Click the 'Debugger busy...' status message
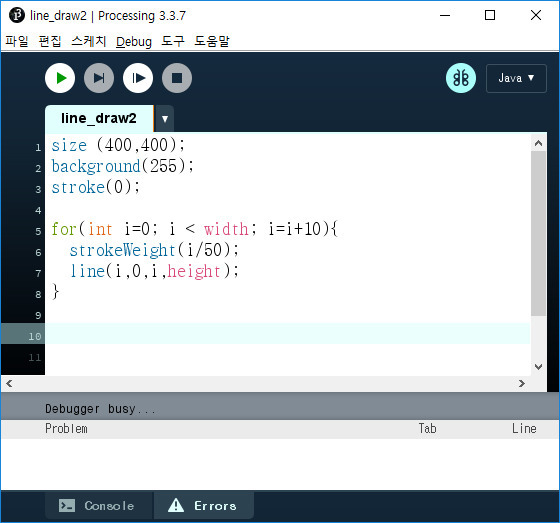Image resolution: width=560 pixels, height=523 pixels. pyautogui.click(x=101, y=409)
